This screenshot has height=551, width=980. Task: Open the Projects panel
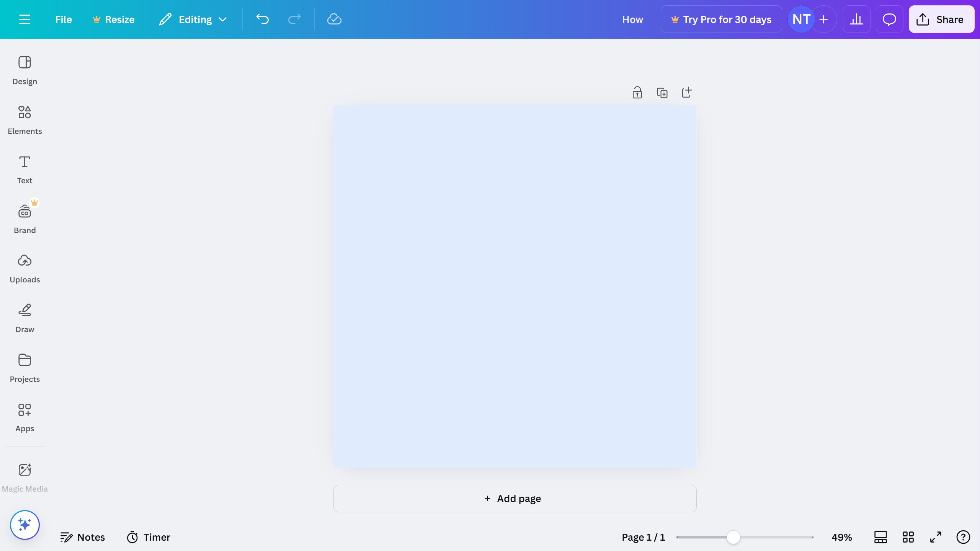(24, 367)
